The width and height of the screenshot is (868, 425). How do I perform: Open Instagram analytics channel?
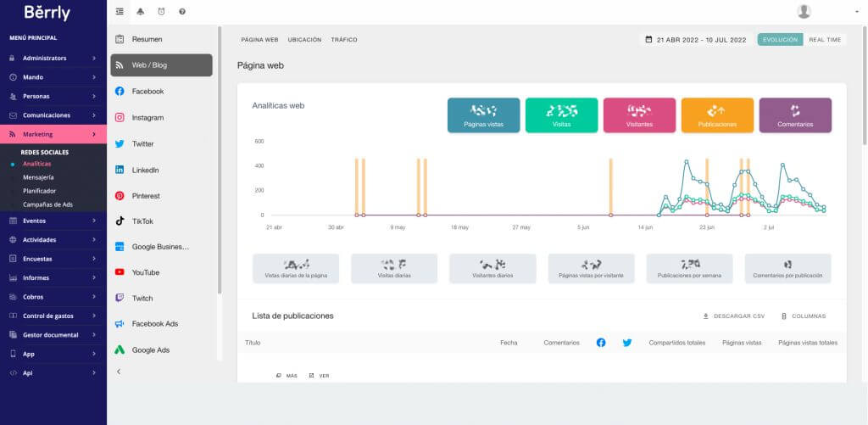coord(161,117)
